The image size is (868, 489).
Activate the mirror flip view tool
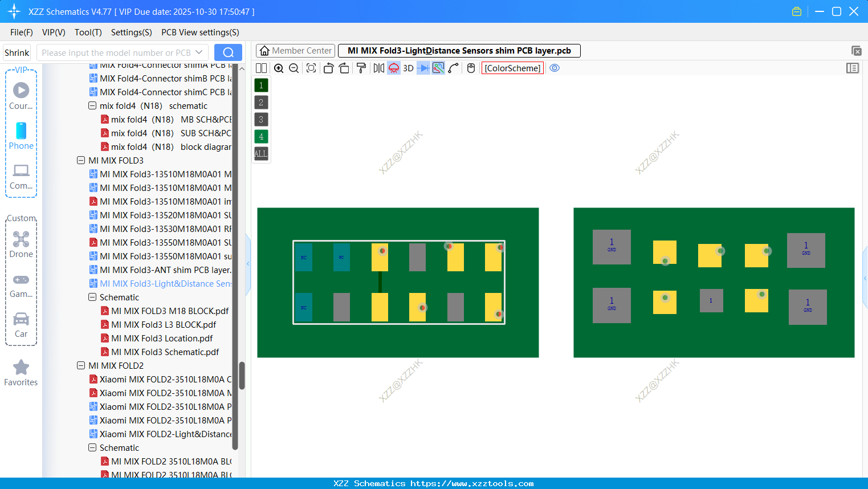tap(377, 68)
